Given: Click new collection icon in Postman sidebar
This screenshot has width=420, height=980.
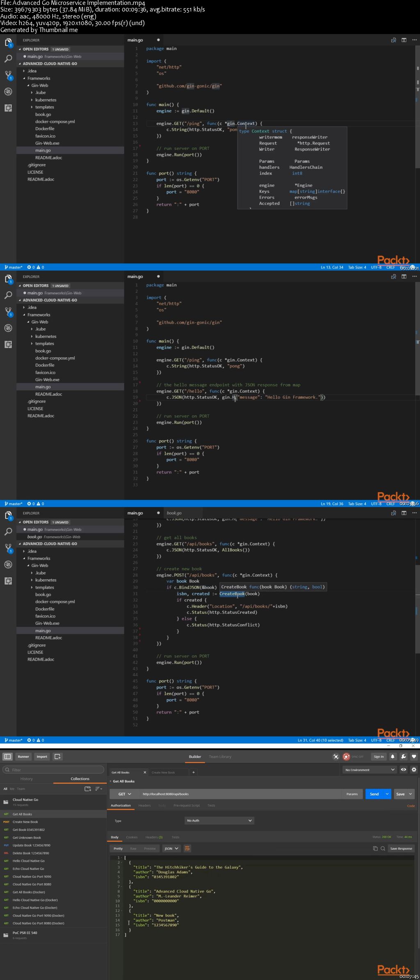Looking at the screenshot, I should click(88, 789).
